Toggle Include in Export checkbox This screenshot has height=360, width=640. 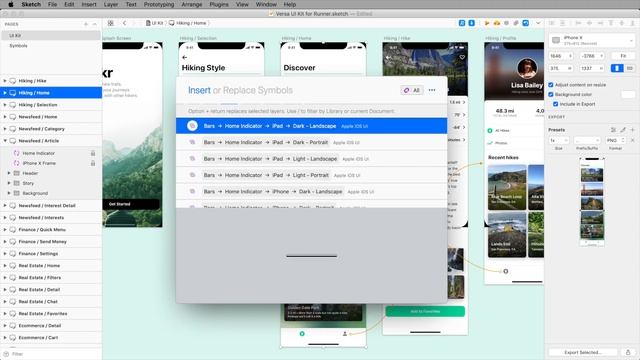point(556,104)
